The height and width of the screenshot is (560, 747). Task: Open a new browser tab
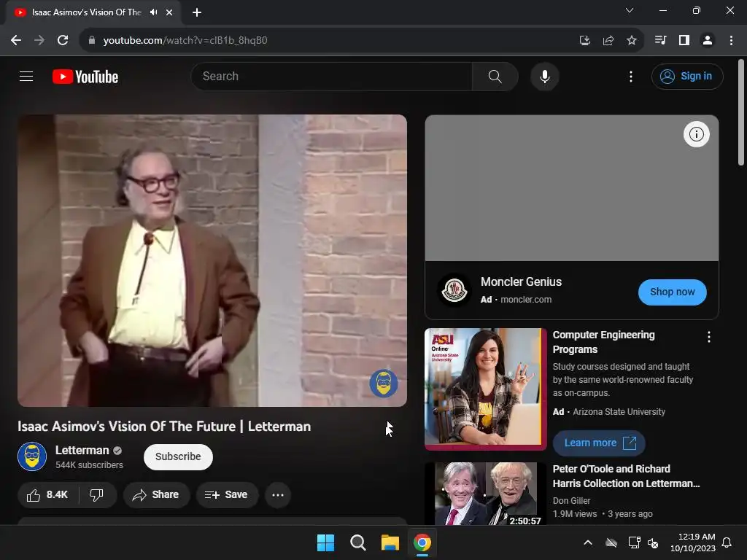point(197,12)
